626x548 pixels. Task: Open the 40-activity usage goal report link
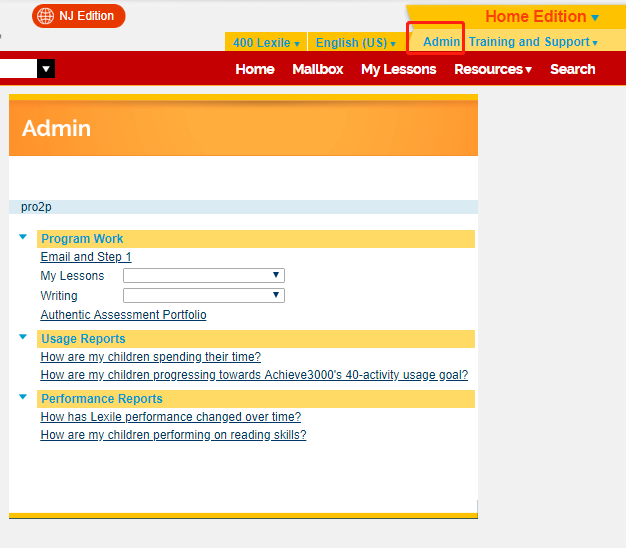pyautogui.click(x=254, y=374)
